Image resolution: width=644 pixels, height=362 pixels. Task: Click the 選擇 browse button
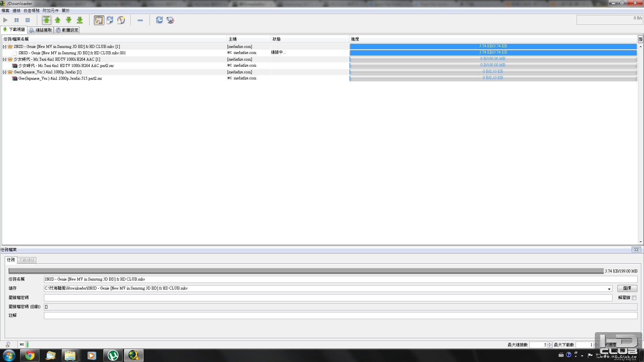[627, 288]
